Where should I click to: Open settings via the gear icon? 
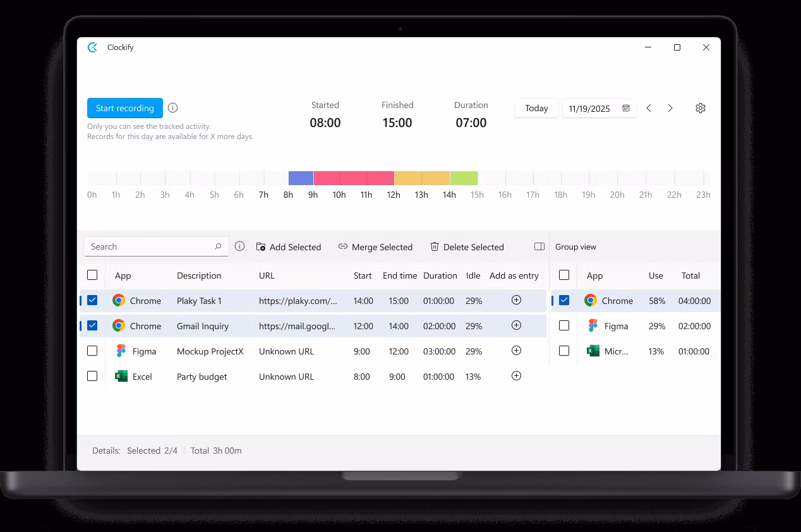click(700, 108)
